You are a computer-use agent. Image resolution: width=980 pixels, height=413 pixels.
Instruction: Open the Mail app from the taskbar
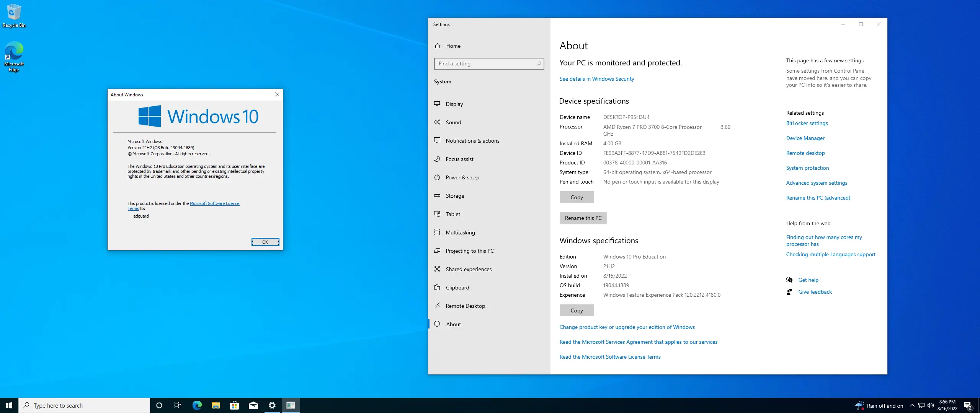coord(253,405)
